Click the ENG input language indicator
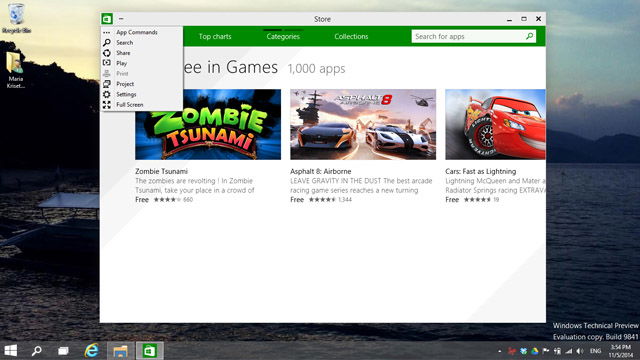 coord(595,351)
